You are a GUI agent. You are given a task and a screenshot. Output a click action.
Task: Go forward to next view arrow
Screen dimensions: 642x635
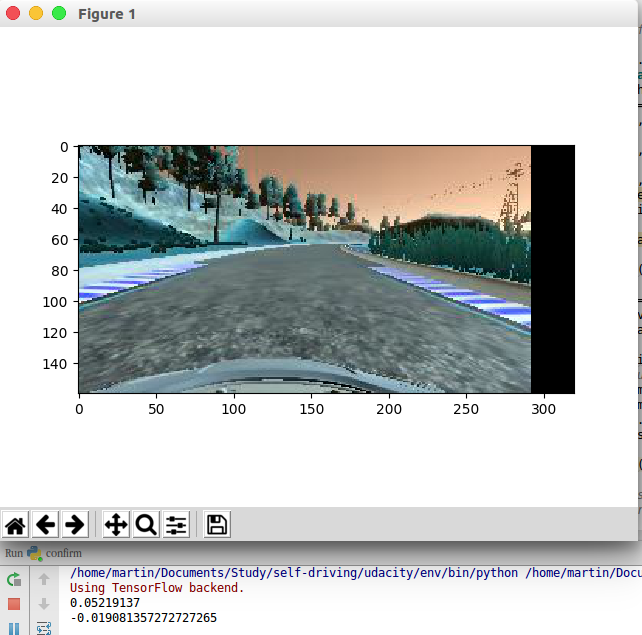click(75, 524)
